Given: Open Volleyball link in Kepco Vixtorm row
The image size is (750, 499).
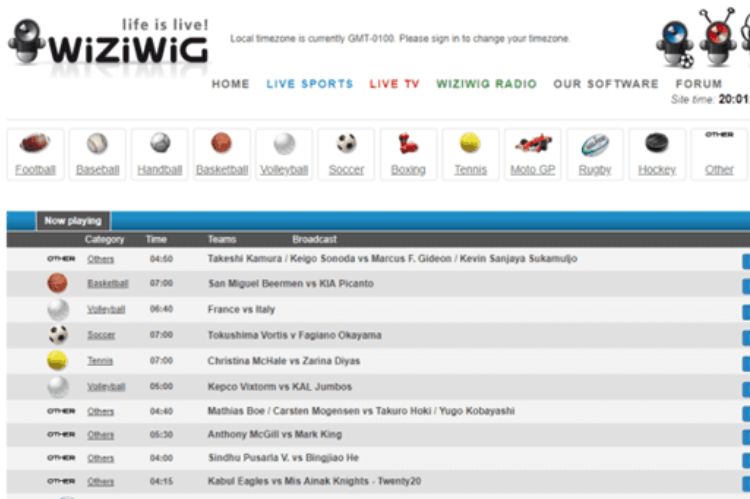Looking at the screenshot, I should point(106,387).
